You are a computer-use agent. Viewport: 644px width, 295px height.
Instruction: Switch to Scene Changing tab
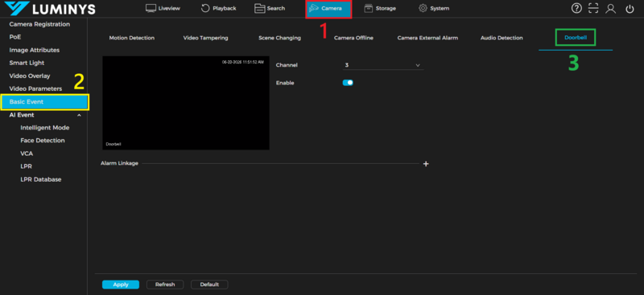(279, 38)
